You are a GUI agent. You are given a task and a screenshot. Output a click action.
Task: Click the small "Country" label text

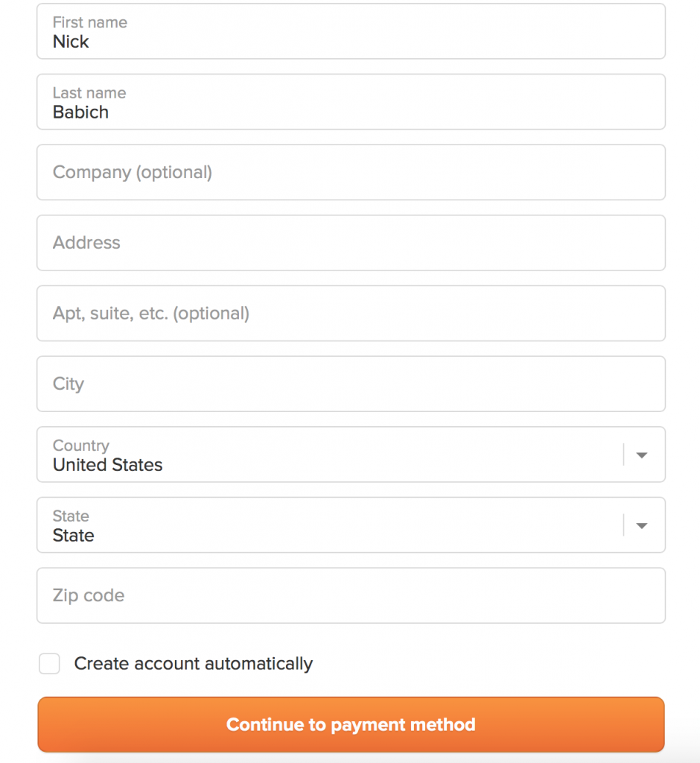pyautogui.click(x=80, y=446)
